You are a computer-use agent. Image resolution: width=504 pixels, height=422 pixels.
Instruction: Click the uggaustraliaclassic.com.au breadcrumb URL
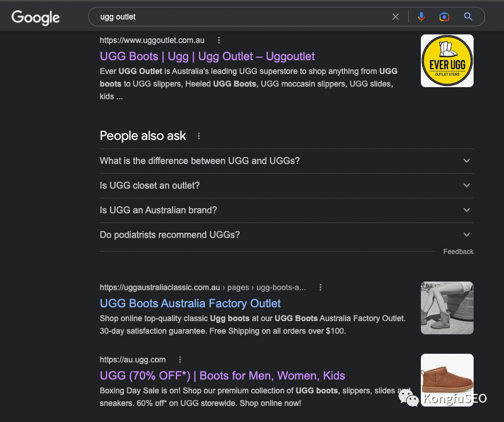[203, 287]
